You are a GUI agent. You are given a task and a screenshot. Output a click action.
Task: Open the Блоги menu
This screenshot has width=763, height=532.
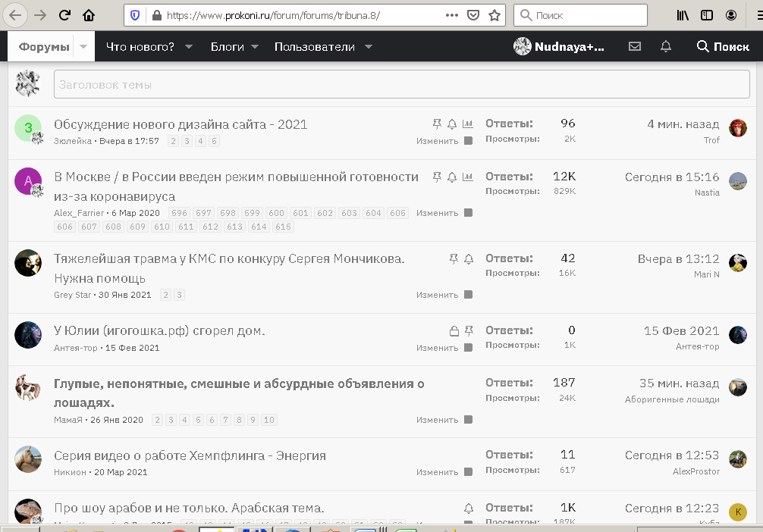coord(229,46)
